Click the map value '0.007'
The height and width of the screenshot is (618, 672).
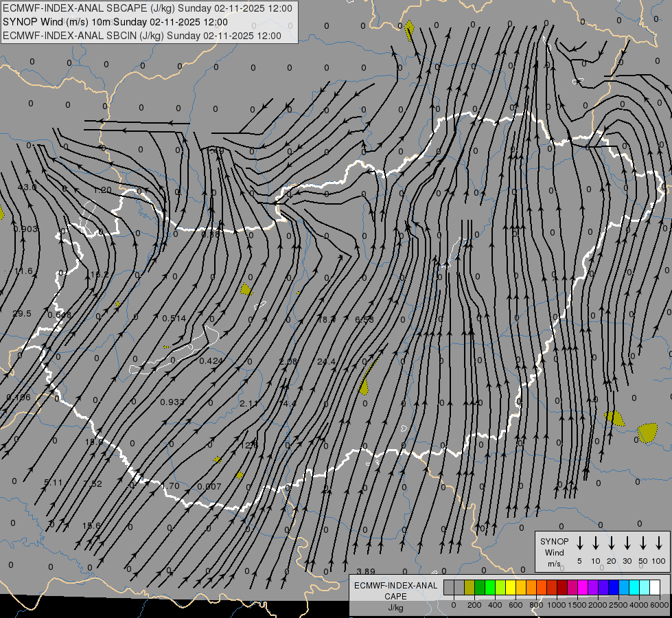point(209,486)
